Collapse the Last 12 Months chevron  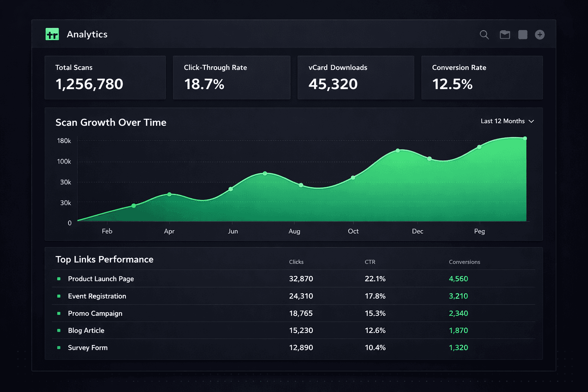tap(531, 121)
